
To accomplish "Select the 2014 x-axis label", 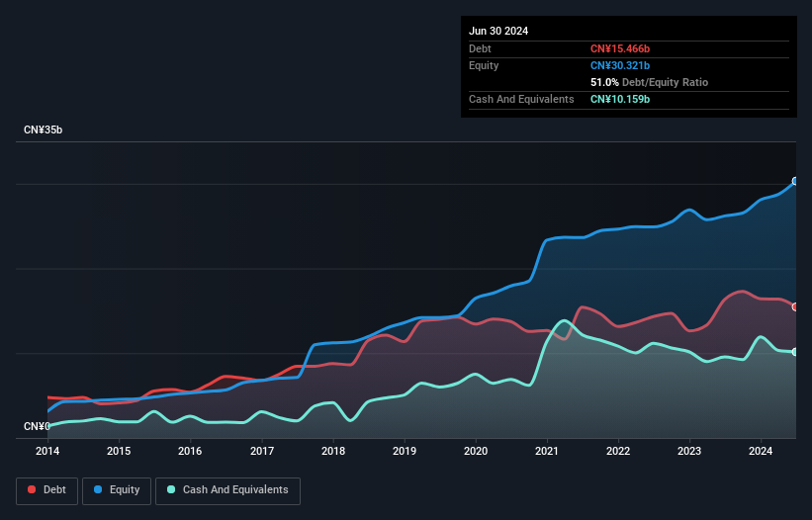I will pos(47,452).
